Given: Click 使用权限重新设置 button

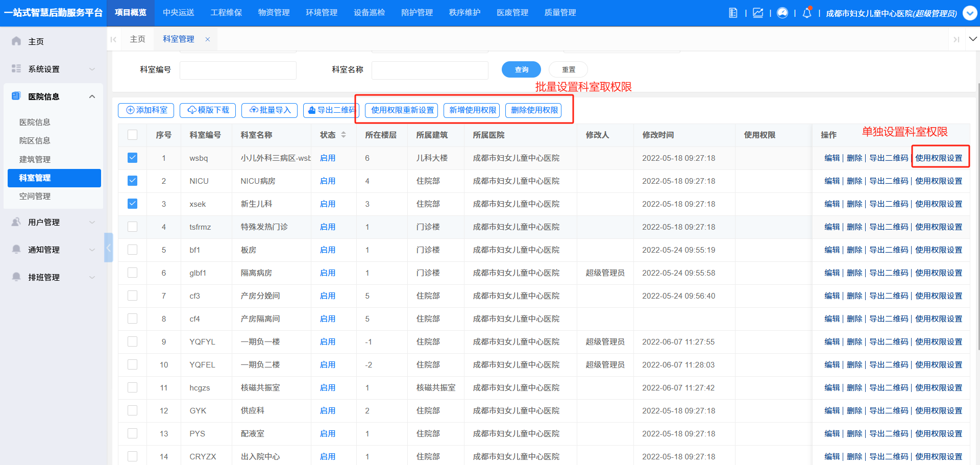Looking at the screenshot, I should click(402, 110).
